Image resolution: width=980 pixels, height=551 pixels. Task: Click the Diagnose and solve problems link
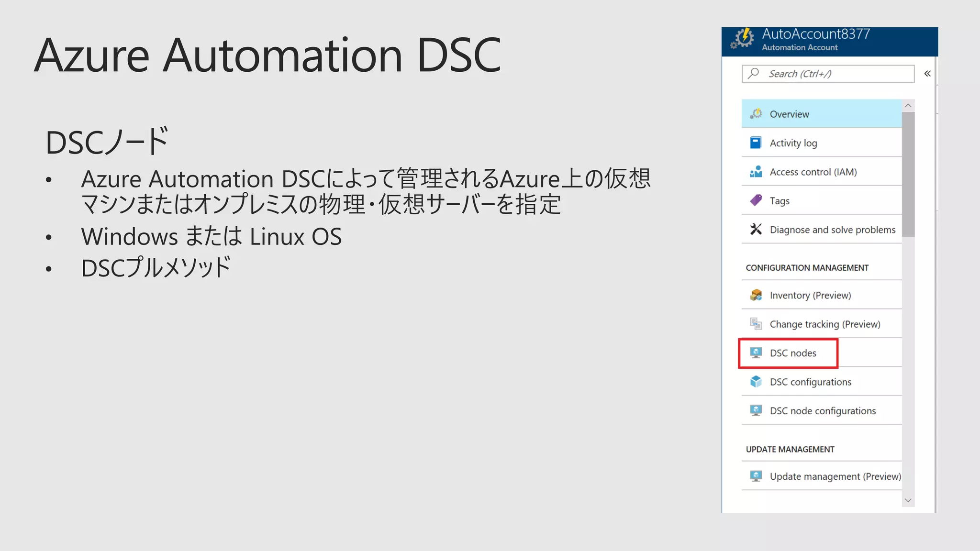[832, 230]
